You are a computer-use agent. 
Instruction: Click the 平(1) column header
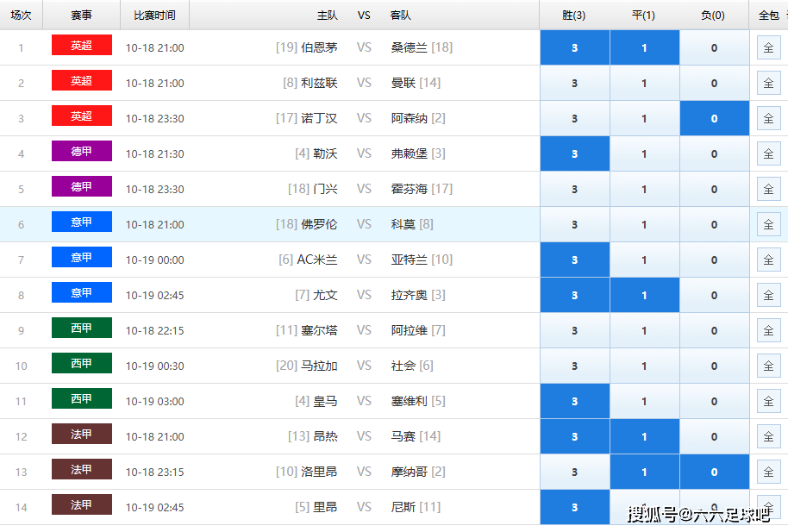click(x=643, y=16)
